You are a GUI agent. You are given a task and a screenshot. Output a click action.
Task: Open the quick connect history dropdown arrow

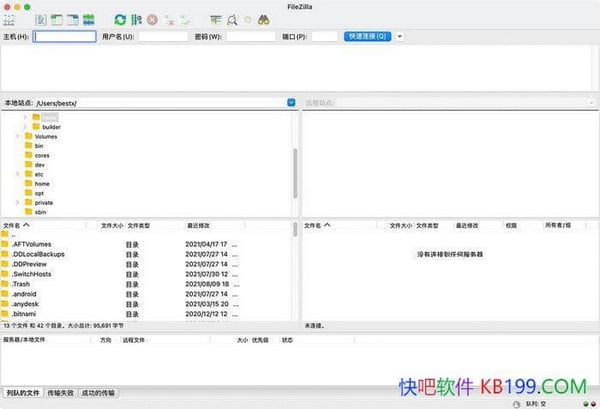pos(400,36)
